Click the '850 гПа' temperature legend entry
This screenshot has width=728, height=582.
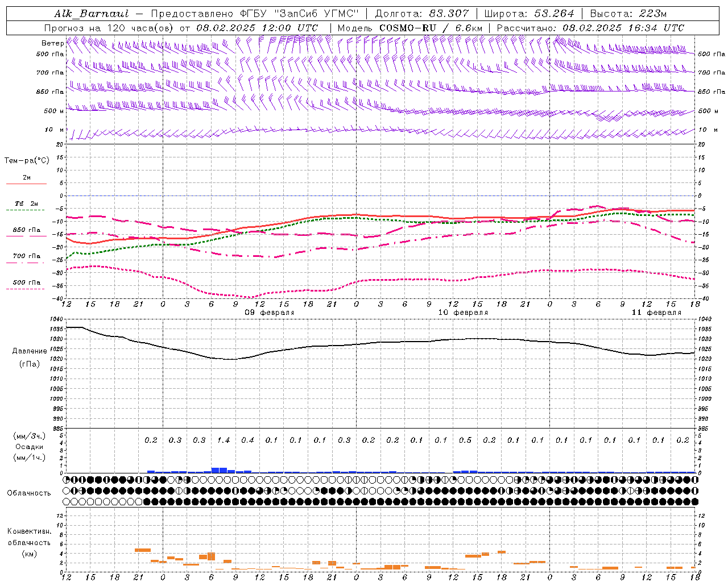point(27,230)
